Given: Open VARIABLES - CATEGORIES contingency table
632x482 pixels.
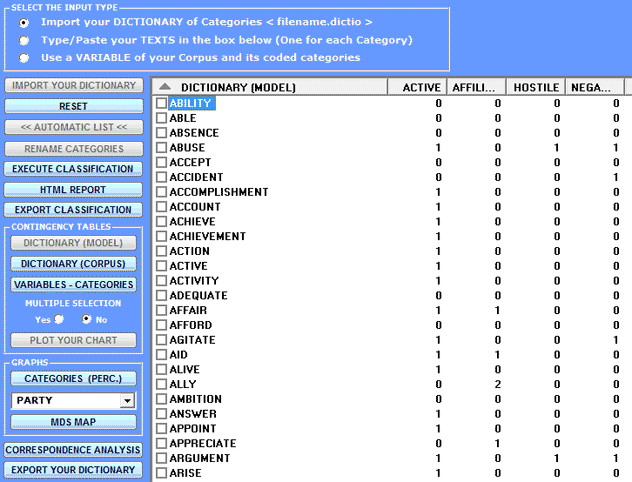Looking at the screenshot, I should (73, 285).
